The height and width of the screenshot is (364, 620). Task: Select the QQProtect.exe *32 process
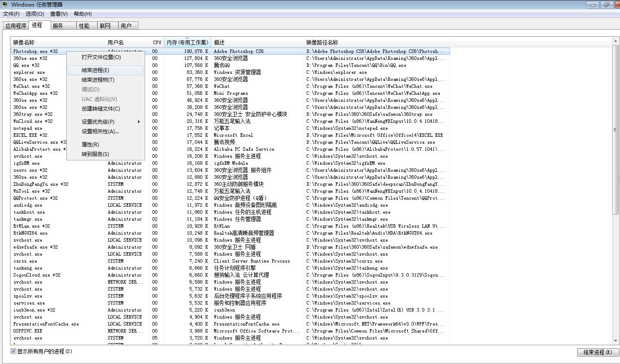230,198
